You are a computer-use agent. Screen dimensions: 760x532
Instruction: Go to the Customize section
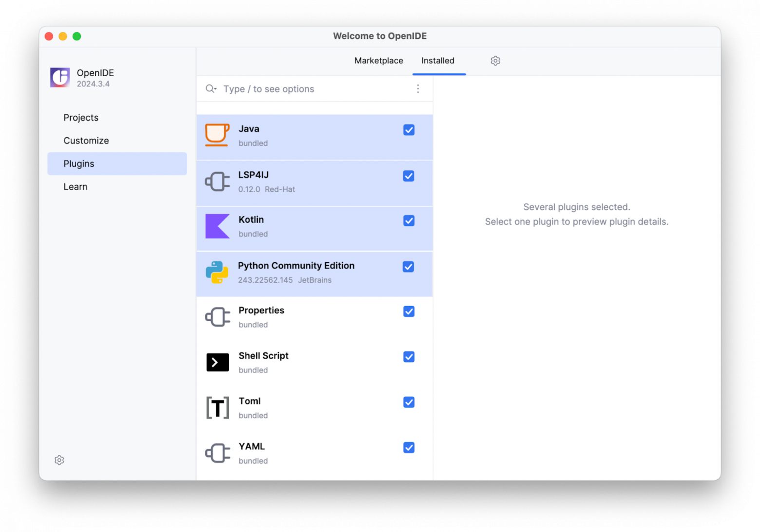(86, 141)
